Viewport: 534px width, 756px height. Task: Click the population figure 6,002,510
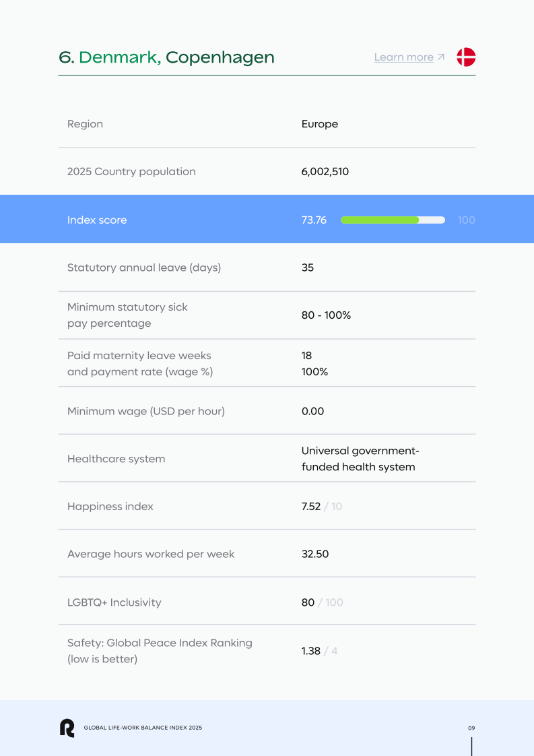[325, 172]
